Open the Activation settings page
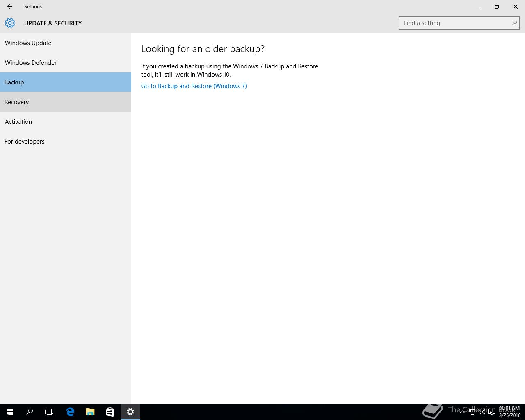525x420 pixels. pos(66,121)
